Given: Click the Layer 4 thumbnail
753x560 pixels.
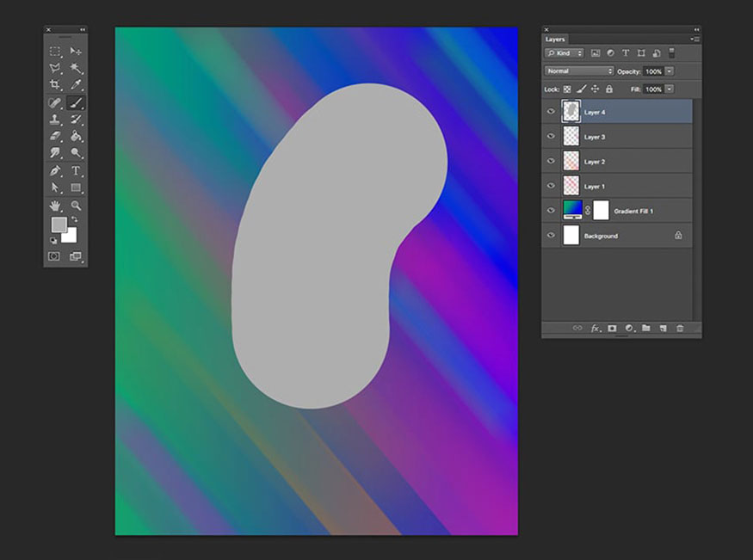Looking at the screenshot, I should coord(571,111).
